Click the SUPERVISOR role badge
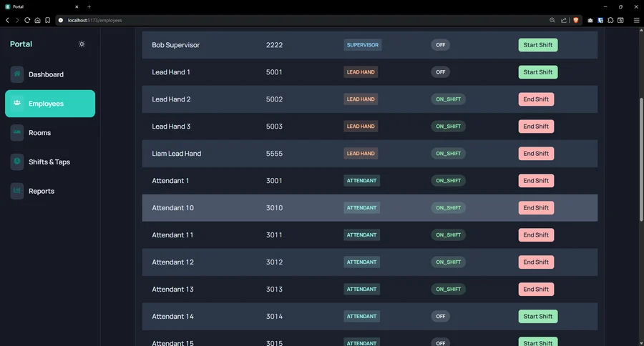Viewport: 644px width, 346px height. (x=363, y=45)
